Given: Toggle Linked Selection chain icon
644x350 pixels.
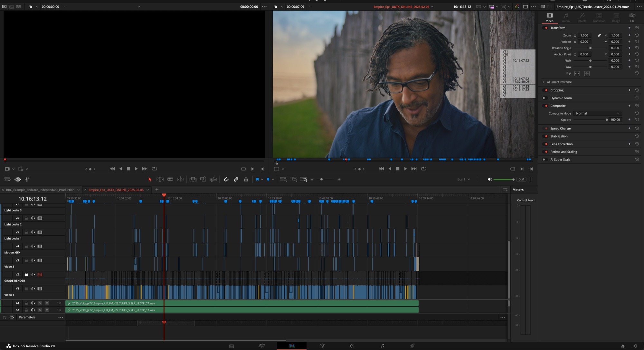Looking at the screenshot, I should (x=236, y=179).
